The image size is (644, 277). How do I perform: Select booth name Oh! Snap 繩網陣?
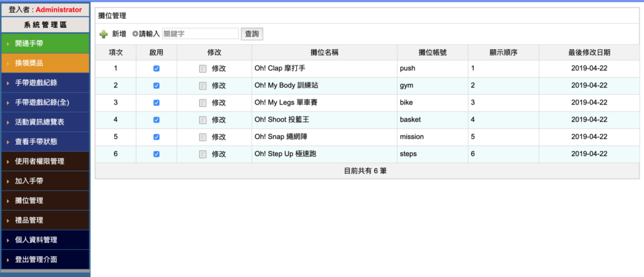point(281,137)
